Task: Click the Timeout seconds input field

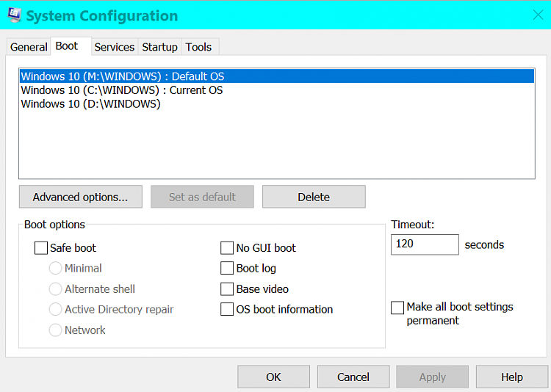Action: (x=425, y=244)
